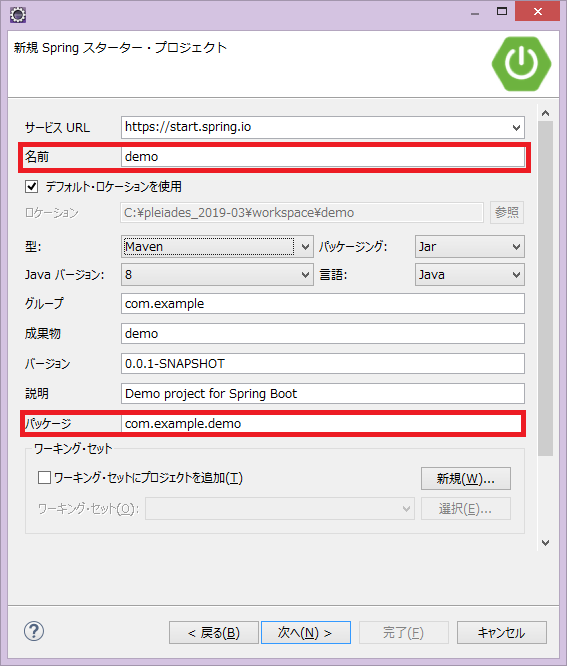This screenshot has height=666, width=567.
Task: Click the scrollbar down arrow
Action: pyautogui.click(x=545, y=543)
